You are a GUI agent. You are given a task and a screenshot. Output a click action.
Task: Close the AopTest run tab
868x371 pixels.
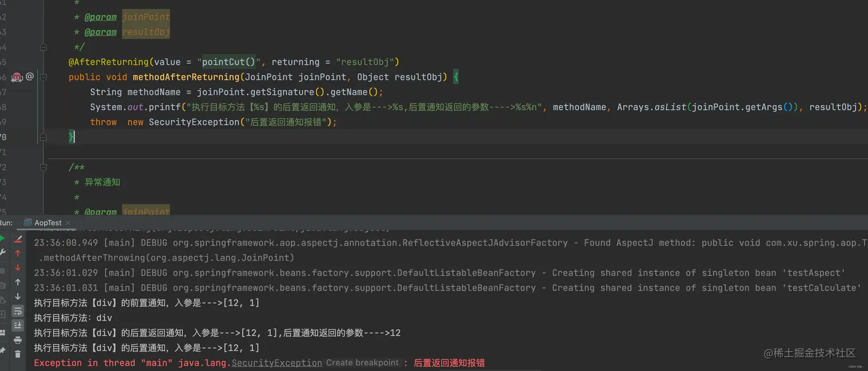68,223
